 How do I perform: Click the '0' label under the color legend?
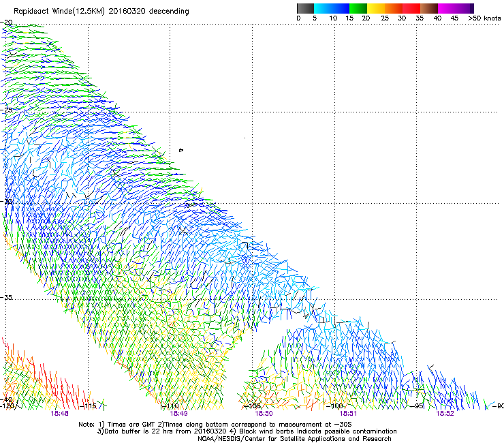click(x=298, y=18)
